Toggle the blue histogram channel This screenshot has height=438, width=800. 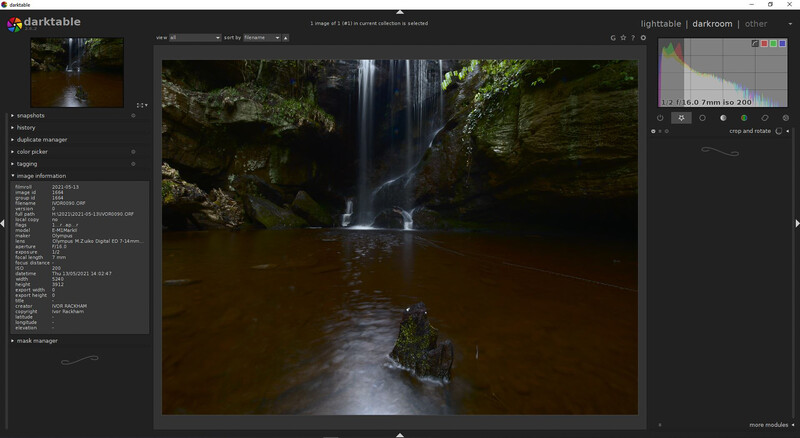pyautogui.click(x=782, y=43)
